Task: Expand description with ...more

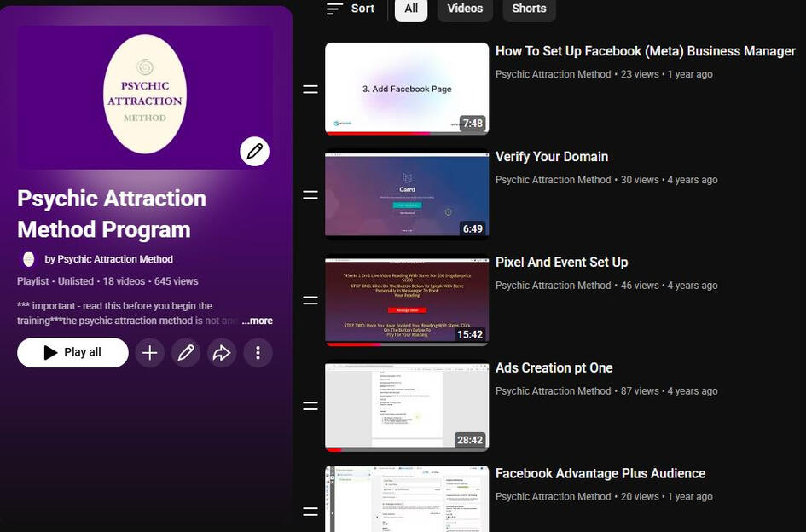Action: [x=258, y=321]
